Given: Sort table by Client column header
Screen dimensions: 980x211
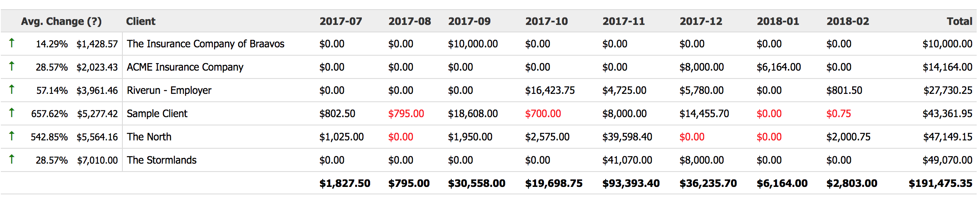Looking at the screenshot, I should coord(141,21).
